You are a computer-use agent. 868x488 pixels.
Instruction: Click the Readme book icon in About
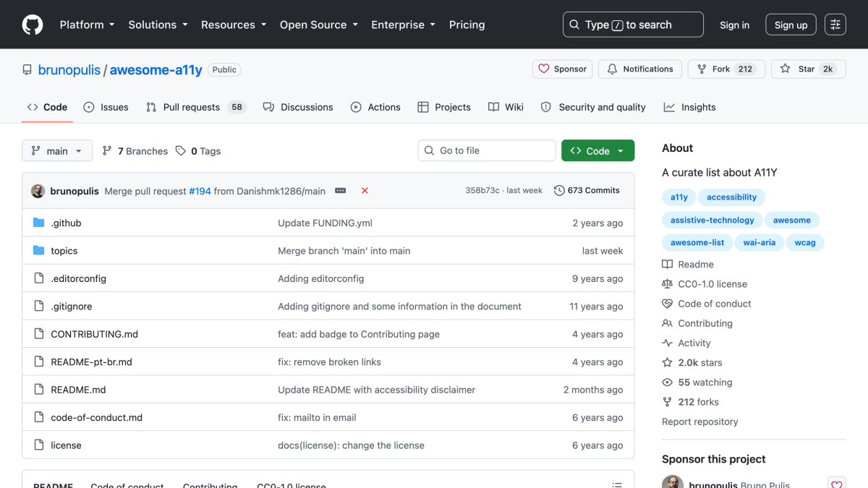point(667,265)
